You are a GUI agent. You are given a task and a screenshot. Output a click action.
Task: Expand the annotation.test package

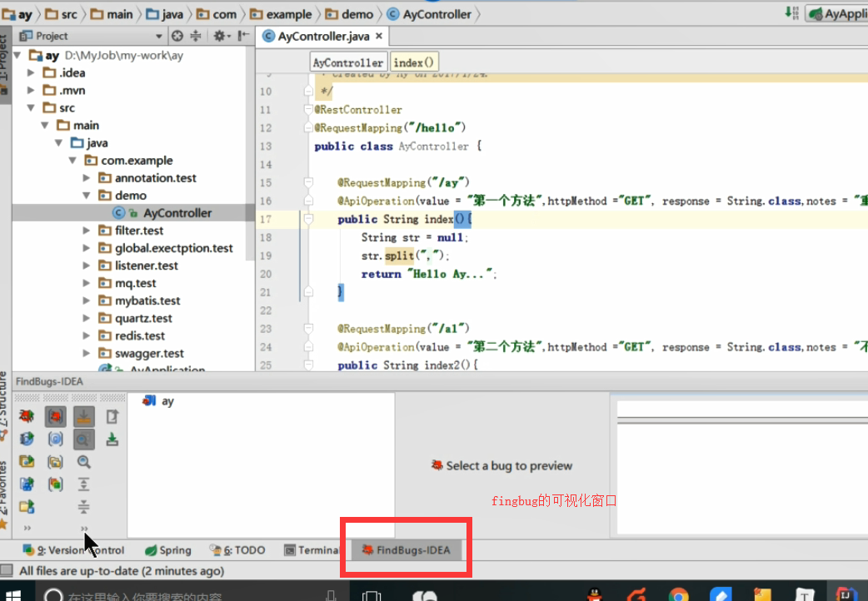87,177
